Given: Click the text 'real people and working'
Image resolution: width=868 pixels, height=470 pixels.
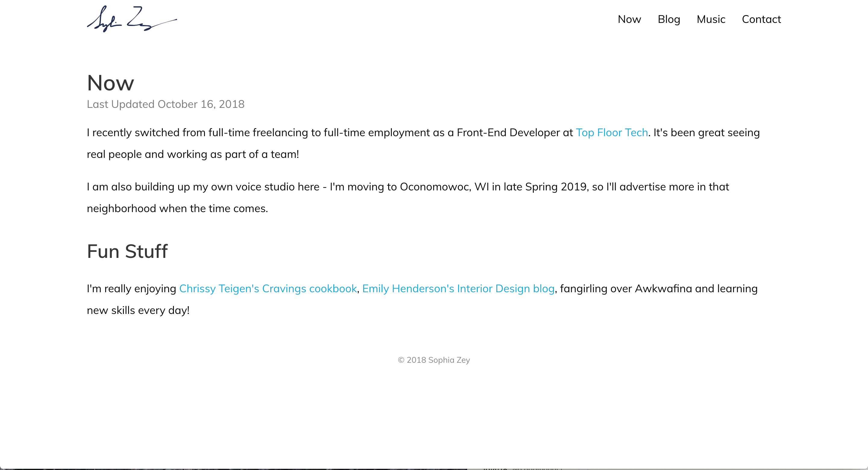Looking at the screenshot, I should coord(147,154).
